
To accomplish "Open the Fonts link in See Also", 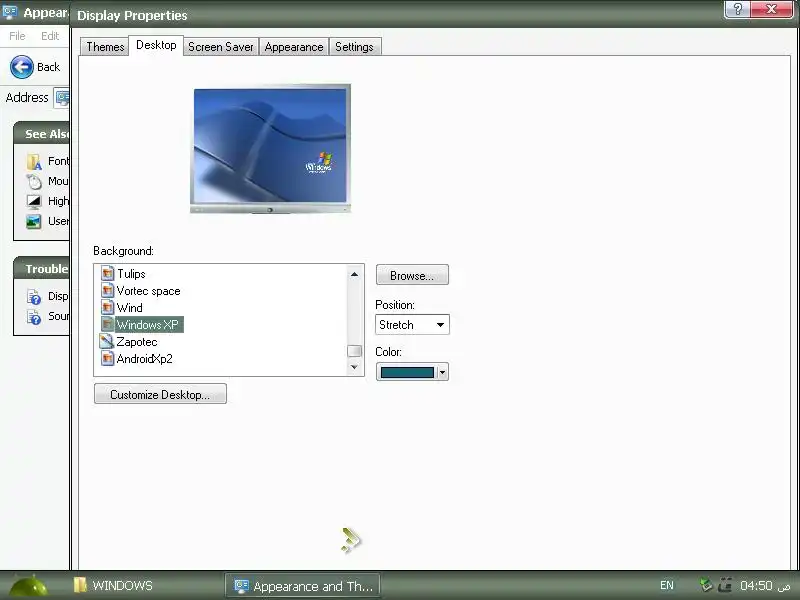I will pos(58,161).
